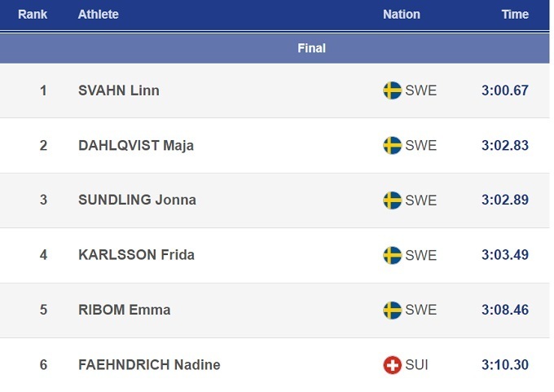This screenshot has width=554, height=392.
Task: Click the Swedish flag in Dahlqvist Maja's row
Action: click(392, 145)
